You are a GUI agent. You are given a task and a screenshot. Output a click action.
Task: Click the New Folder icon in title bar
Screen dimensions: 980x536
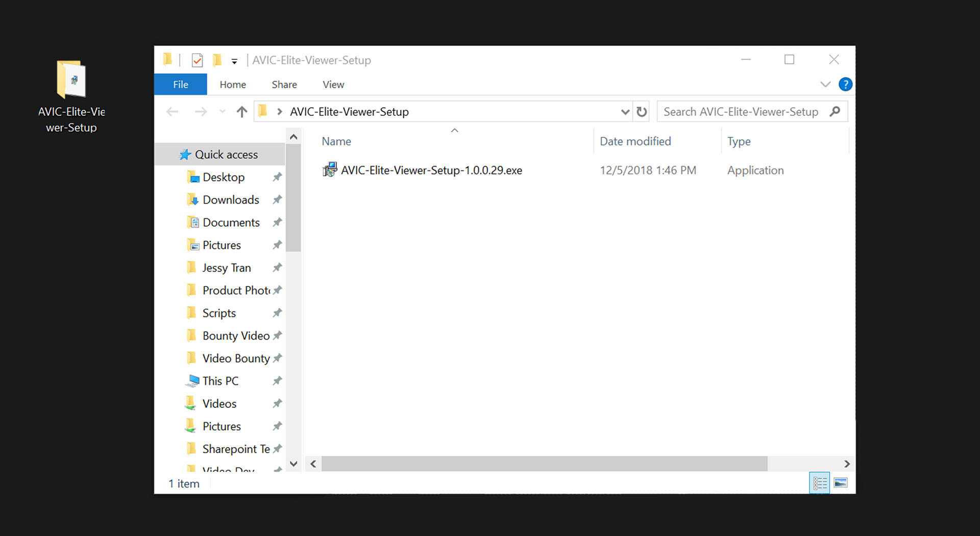click(217, 60)
